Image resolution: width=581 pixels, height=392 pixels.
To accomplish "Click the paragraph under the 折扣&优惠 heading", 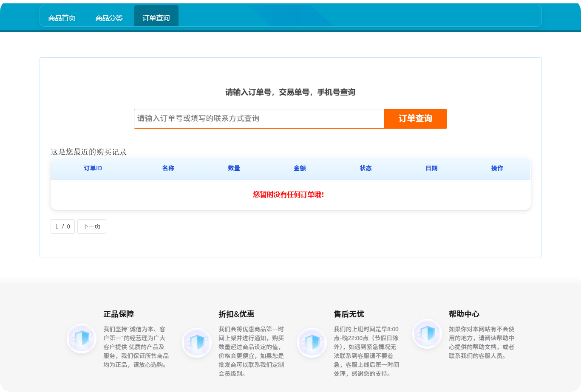I will [251, 351].
